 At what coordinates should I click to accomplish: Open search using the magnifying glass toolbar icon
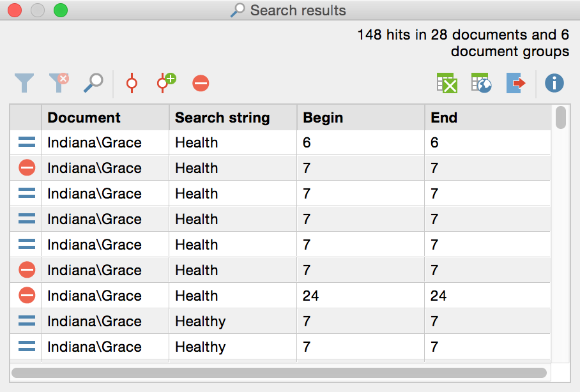point(93,83)
